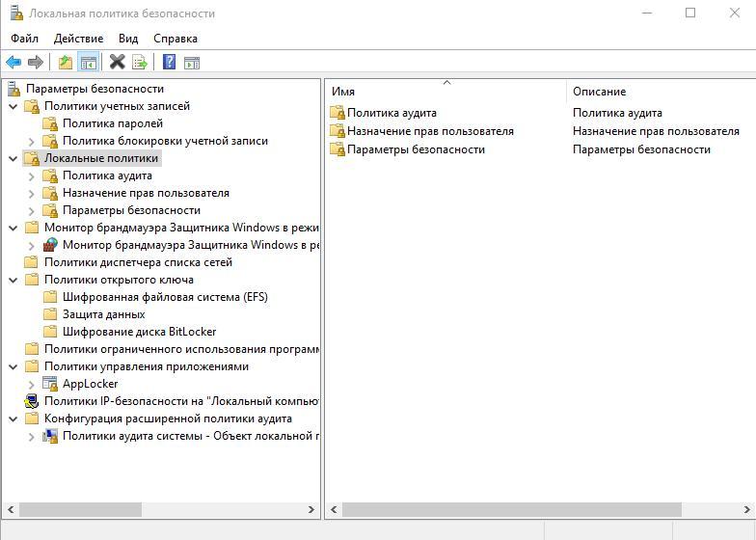Collapse the Политики открытого ключа node
The image size is (756, 540).
tap(13, 280)
